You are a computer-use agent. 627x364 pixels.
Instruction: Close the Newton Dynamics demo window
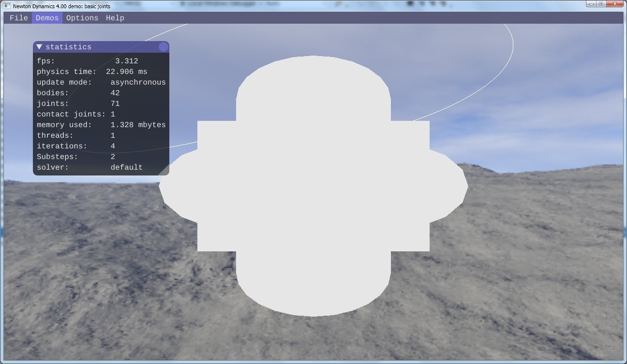pos(615,4)
